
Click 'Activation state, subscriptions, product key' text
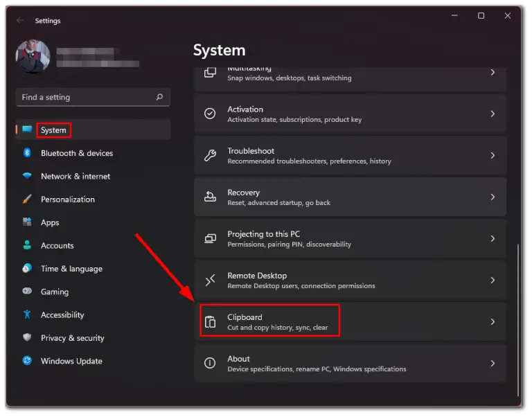click(x=294, y=120)
